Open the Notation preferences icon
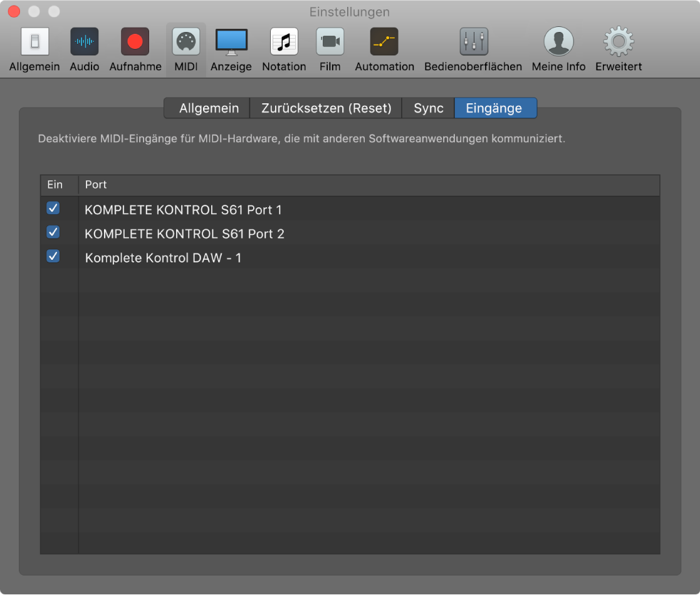The height and width of the screenshot is (595, 700). click(284, 42)
